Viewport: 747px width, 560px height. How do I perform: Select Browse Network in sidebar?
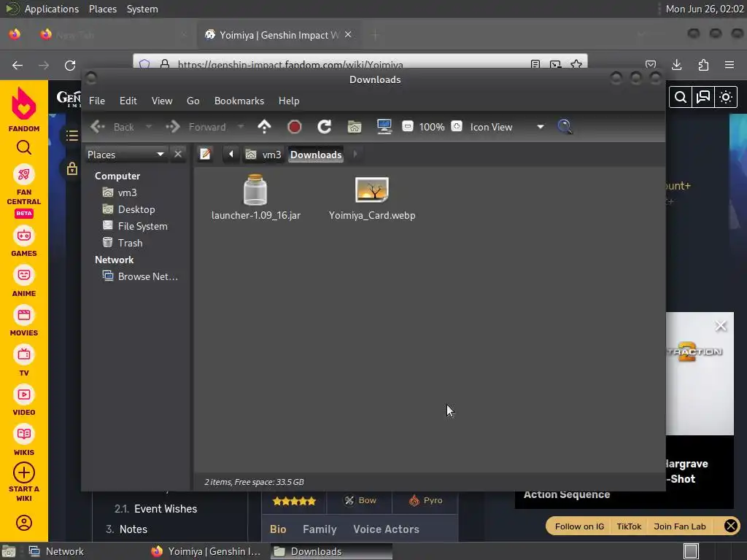pyautogui.click(x=140, y=276)
